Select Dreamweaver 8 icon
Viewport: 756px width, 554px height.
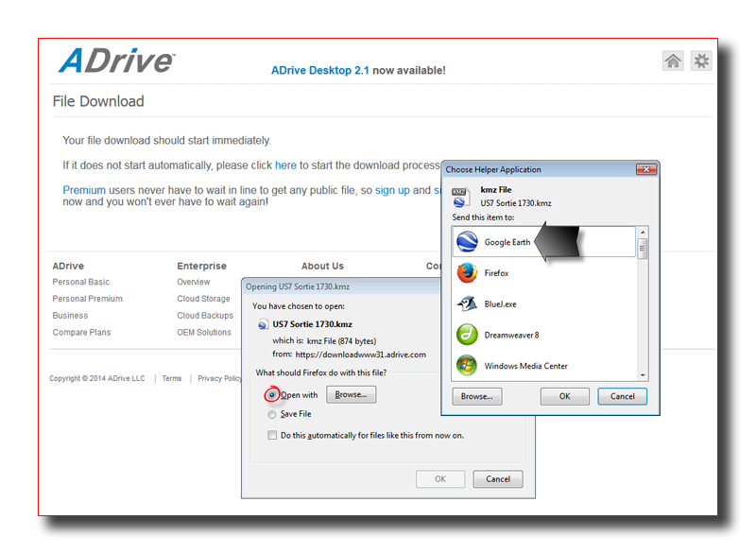coord(467,335)
